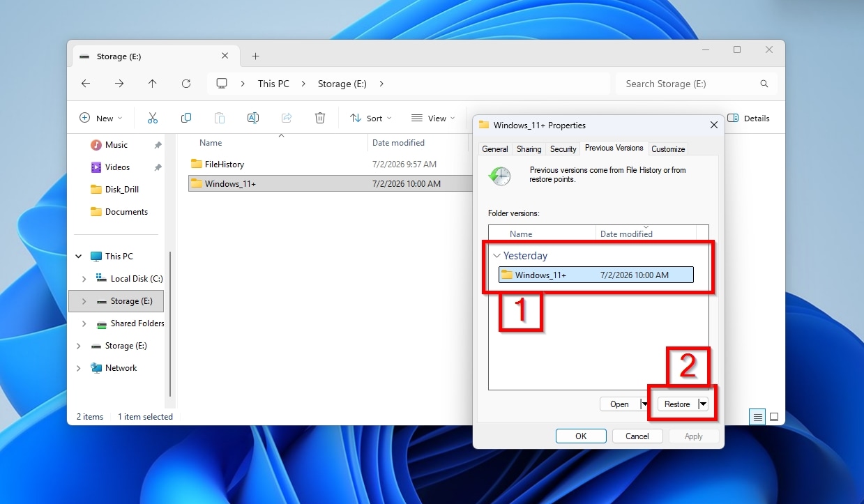Switch to the Sharing tab

click(529, 149)
